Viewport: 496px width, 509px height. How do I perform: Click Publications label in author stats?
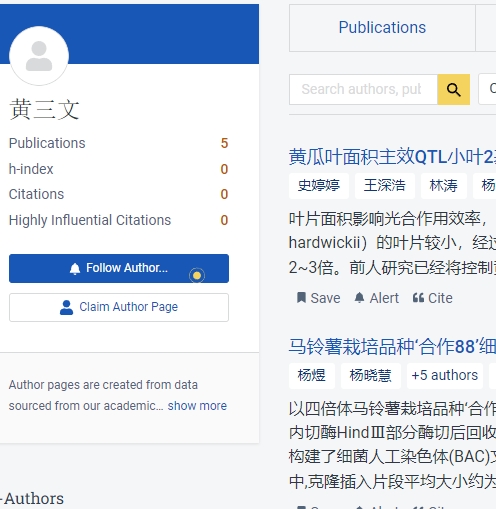tap(47, 143)
